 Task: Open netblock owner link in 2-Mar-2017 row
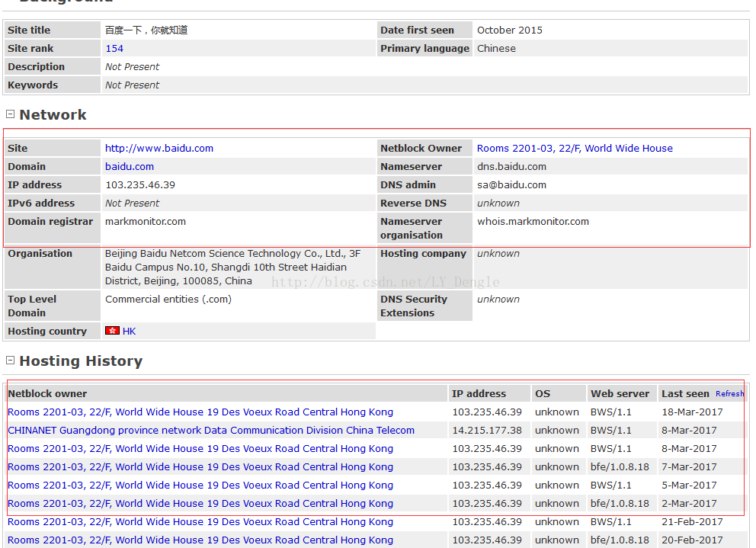(200, 504)
